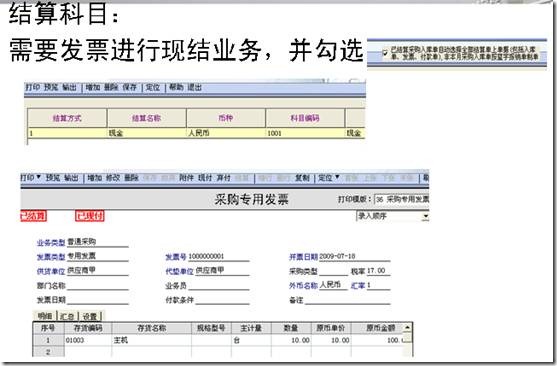Choose 输出 in the settlement method toolbar
The image size is (557, 366).
click(x=69, y=87)
